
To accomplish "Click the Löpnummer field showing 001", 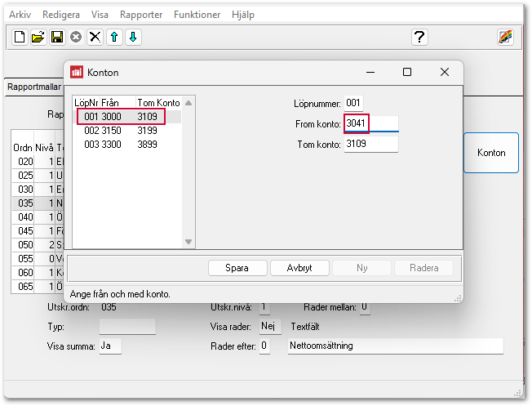I will [353, 103].
